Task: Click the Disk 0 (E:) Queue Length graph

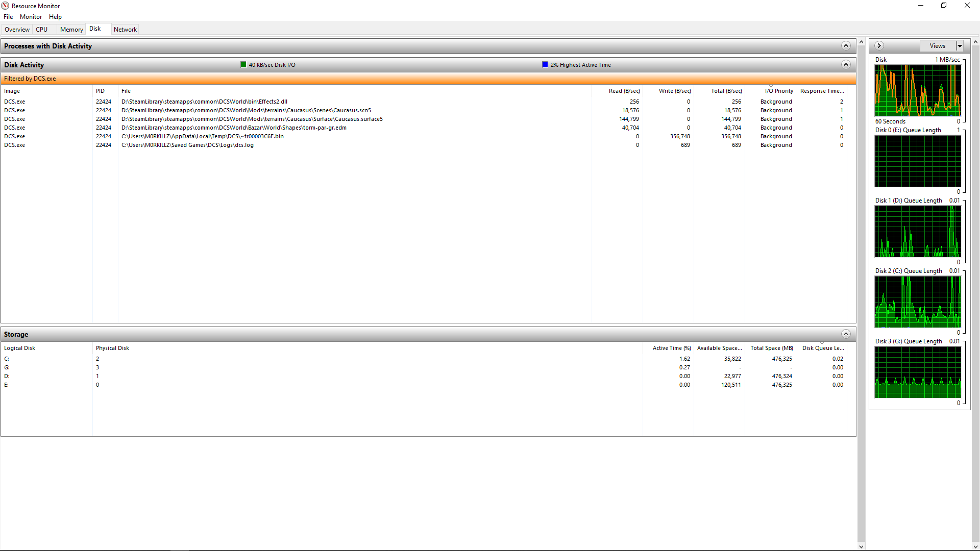Action: coord(918,161)
